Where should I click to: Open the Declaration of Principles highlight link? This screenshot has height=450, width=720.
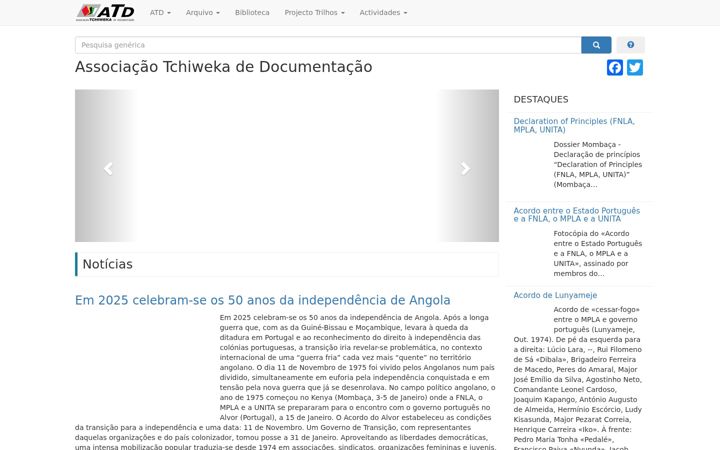point(574,125)
